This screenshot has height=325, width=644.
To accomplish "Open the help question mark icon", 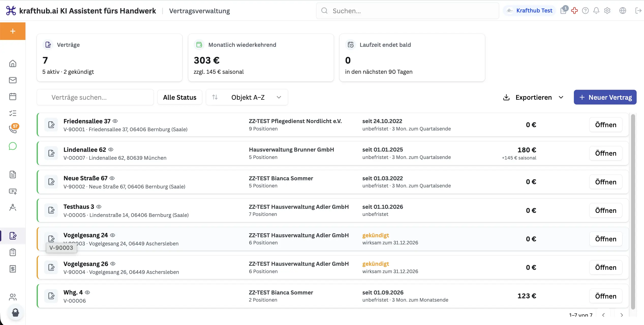I will [585, 10].
